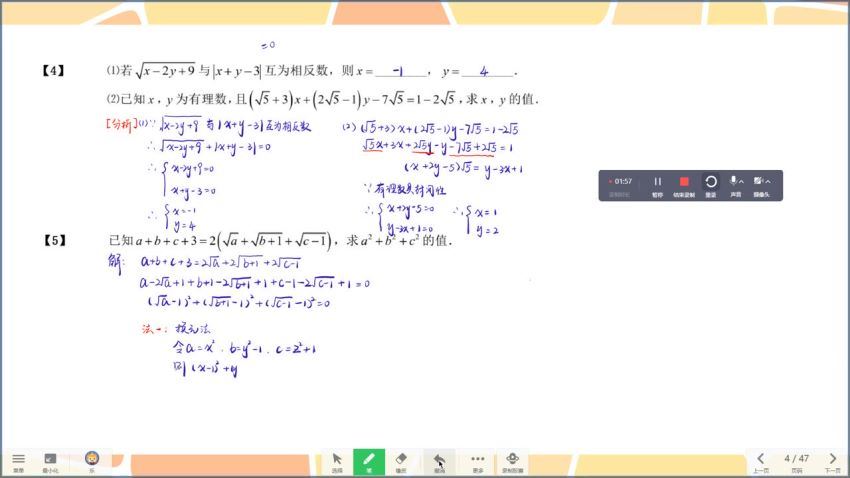
Task: Expand the camera options arrow
Action: [770, 182]
